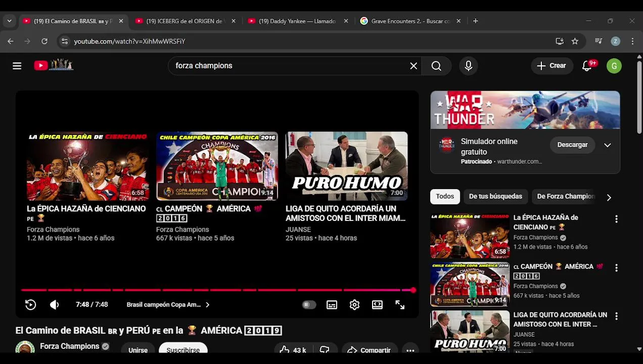Viewport: 643px width, 364px height.
Task: Open the tab search dropdown
Action: [x=9, y=21]
